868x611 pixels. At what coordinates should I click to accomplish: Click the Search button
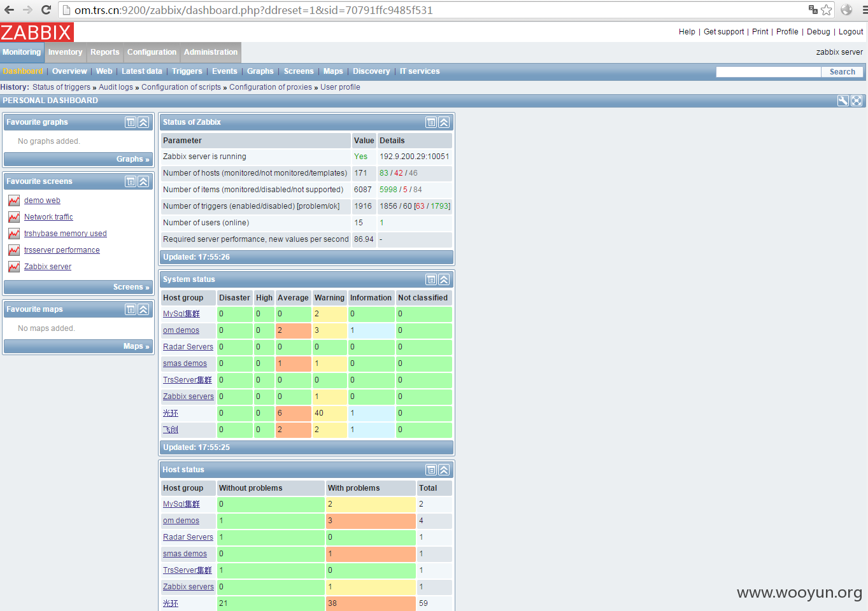click(x=842, y=72)
